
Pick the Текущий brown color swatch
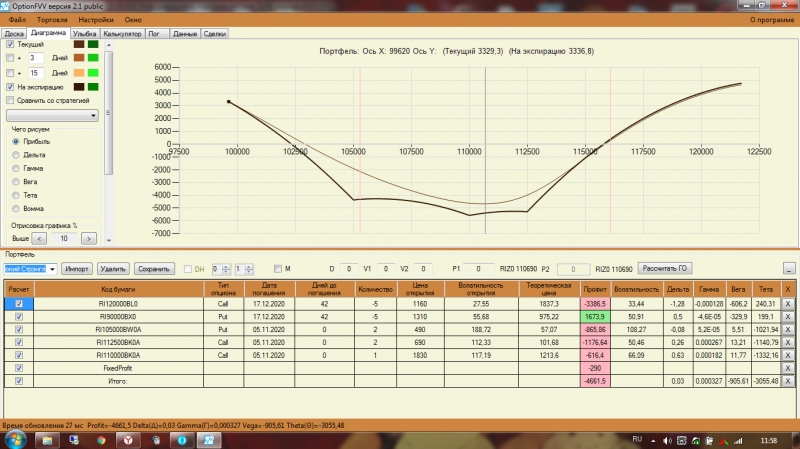point(79,44)
